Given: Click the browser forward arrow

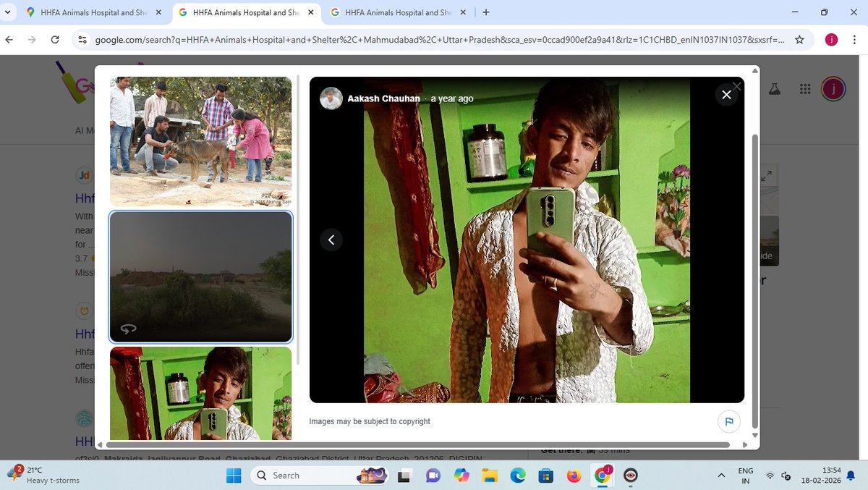Looking at the screenshot, I should click(32, 40).
